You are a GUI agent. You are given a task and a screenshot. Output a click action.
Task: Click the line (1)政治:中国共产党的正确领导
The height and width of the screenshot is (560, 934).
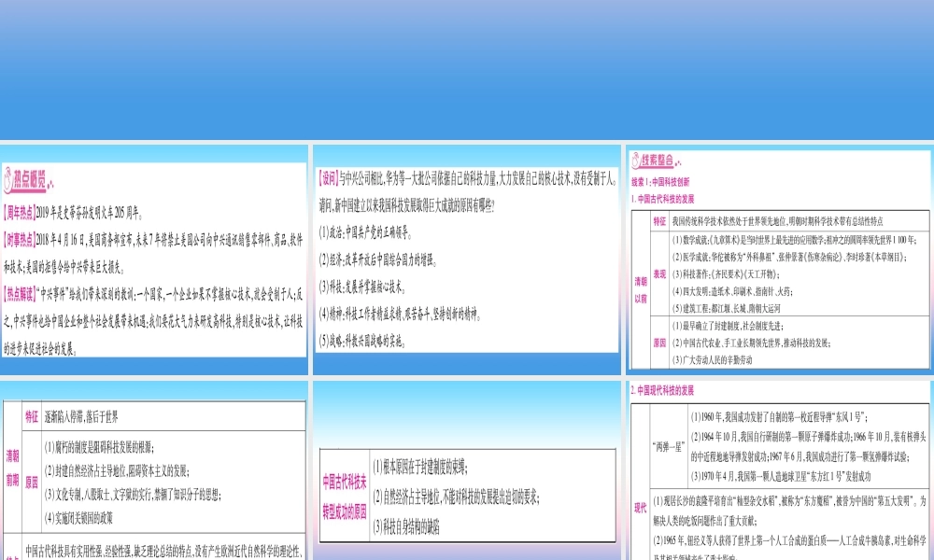pos(365,232)
